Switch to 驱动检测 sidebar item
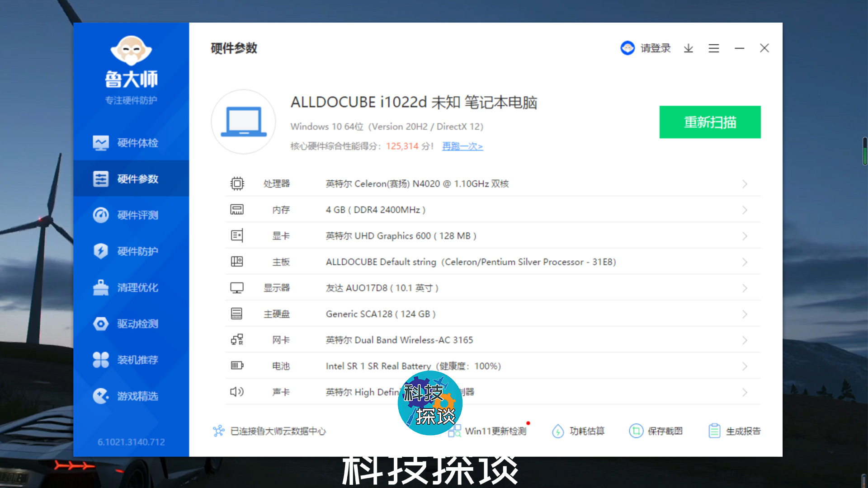 pyautogui.click(x=131, y=324)
